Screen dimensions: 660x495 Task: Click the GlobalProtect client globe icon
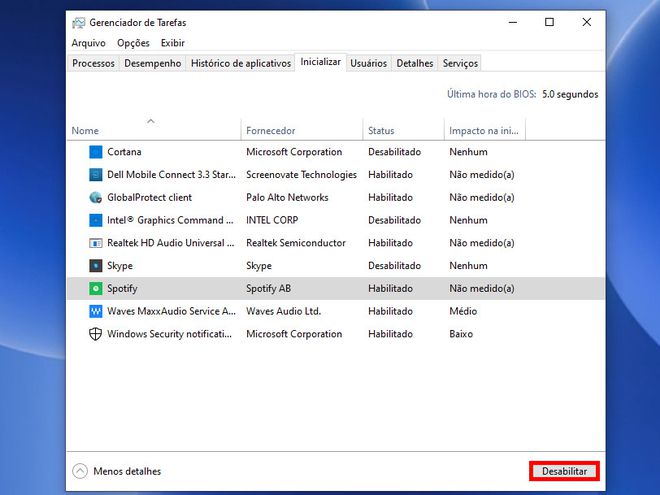click(x=96, y=197)
